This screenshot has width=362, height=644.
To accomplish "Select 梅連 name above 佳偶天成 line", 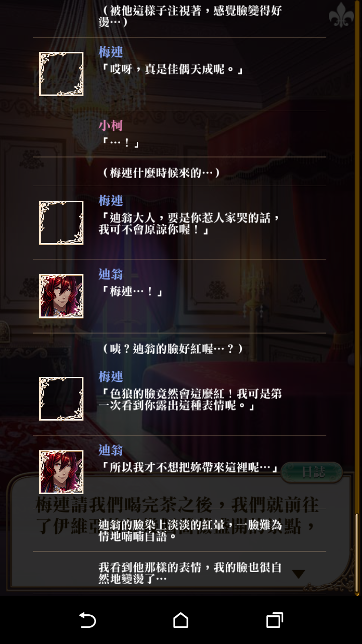I will [111, 52].
